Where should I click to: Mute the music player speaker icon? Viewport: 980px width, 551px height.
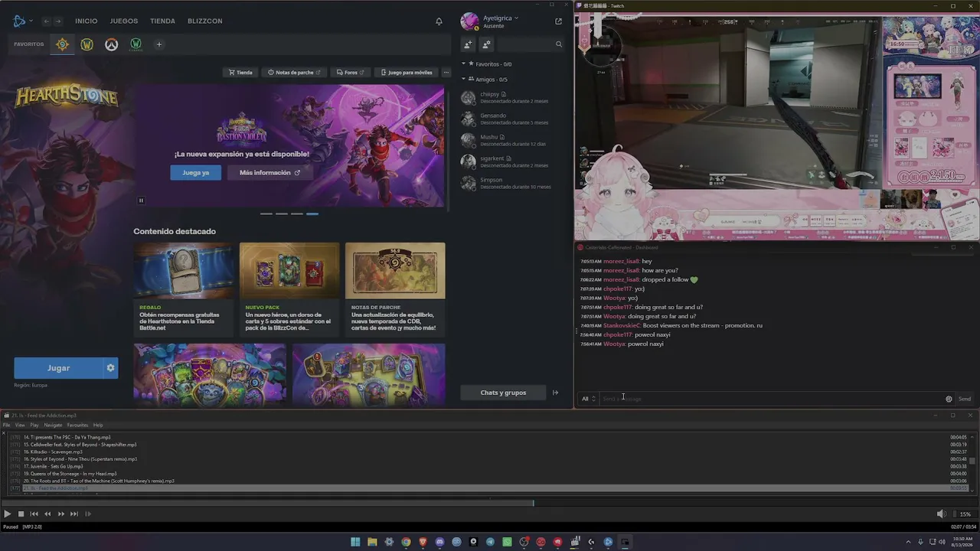(x=941, y=514)
